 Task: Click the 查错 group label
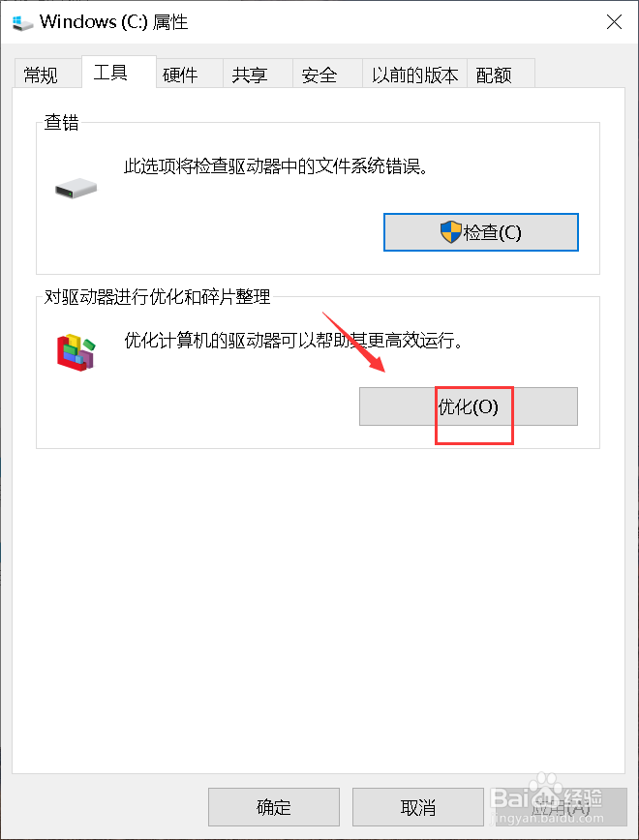[x=61, y=122]
